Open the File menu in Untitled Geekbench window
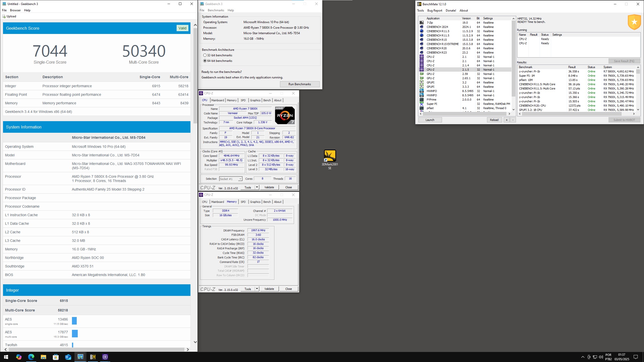The image size is (644, 362). pyautogui.click(x=4, y=10)
